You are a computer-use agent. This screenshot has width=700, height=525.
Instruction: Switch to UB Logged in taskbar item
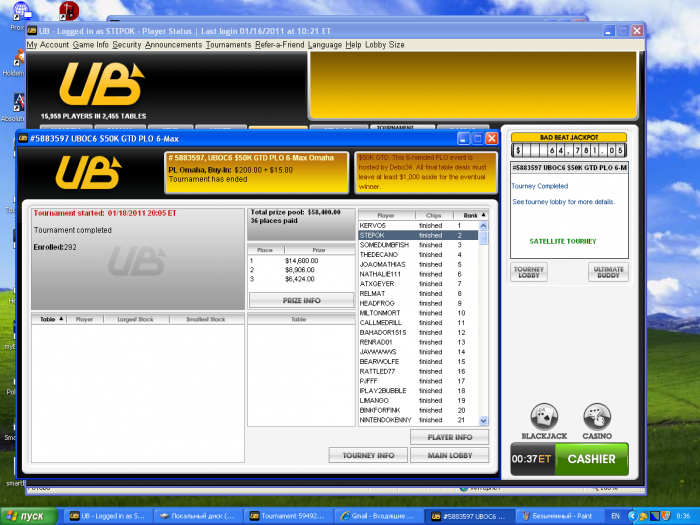tap(108, 516)
